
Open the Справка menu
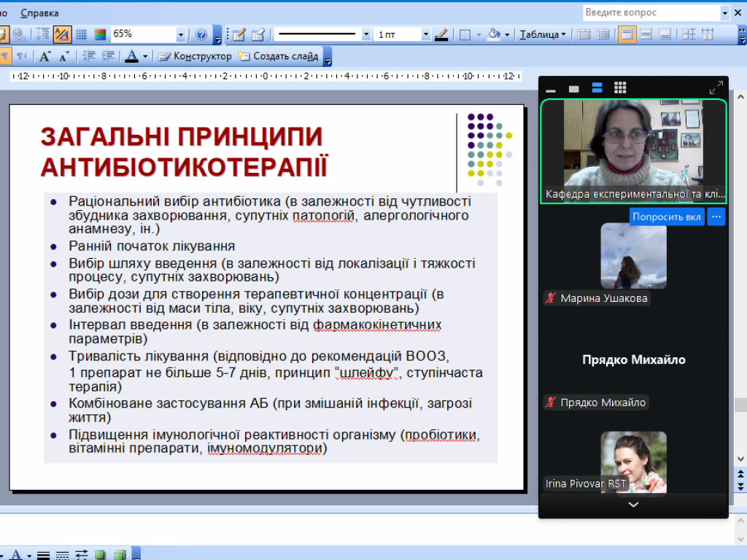(39, 13)
